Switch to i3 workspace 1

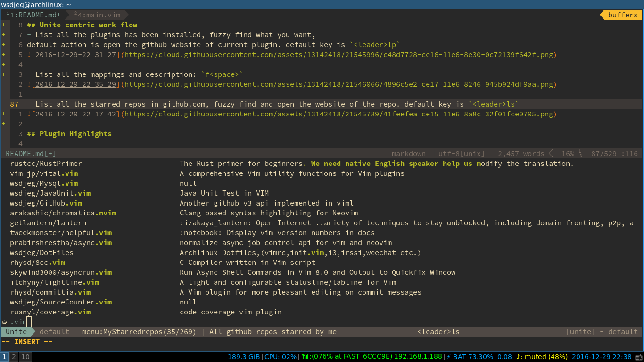click(4, 357)
